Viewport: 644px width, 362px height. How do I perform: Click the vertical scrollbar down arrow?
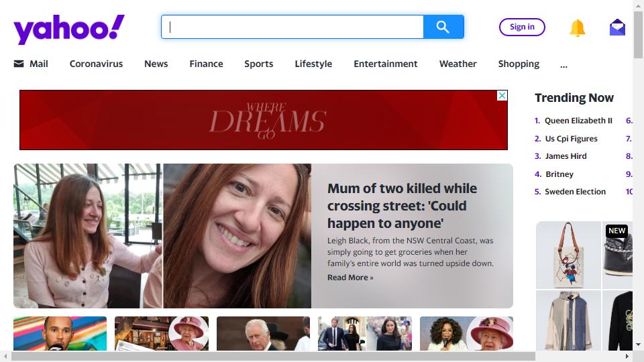click(638, 345)
